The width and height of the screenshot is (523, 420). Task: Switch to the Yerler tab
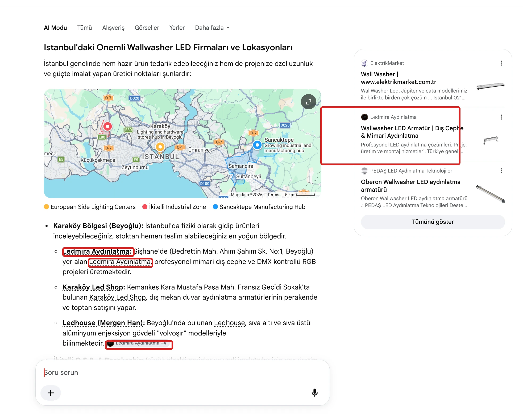coord(177,28)
